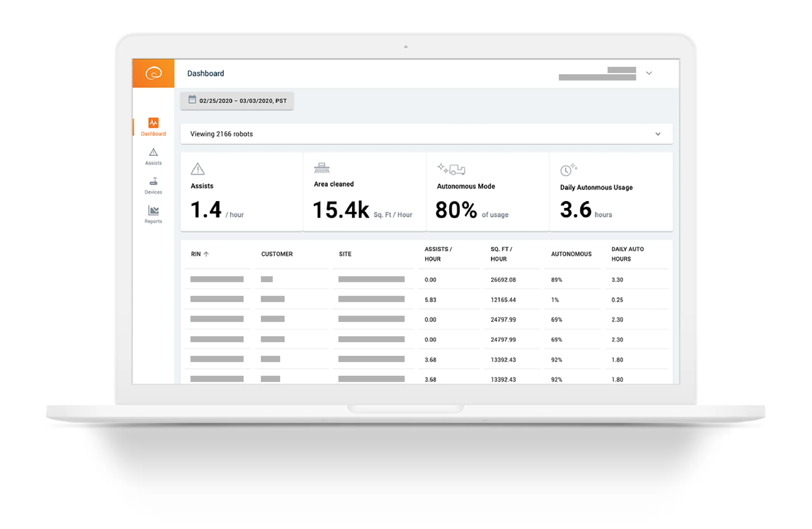Sort by CUSTOMER column header
The width and height of the screenshot is (812, 529).
[277, 254]
